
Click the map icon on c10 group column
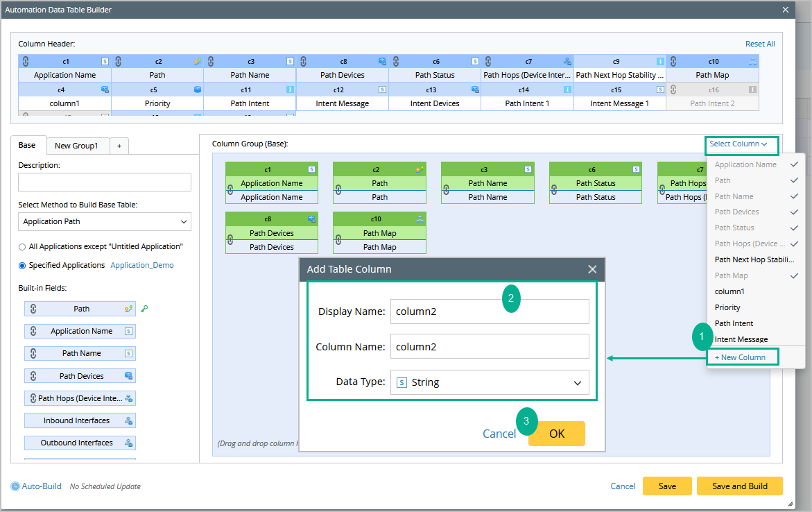pos(420,219)
